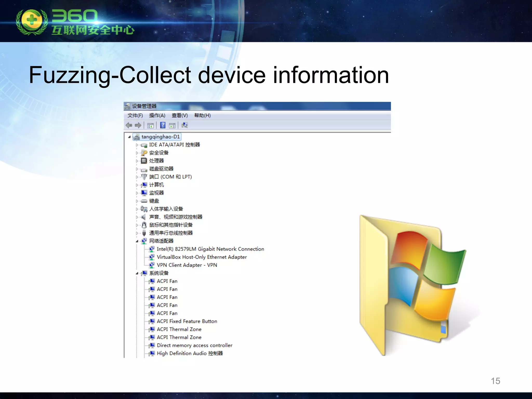Click the Back arrow in Device Manager toolbar

coord(129,125)
